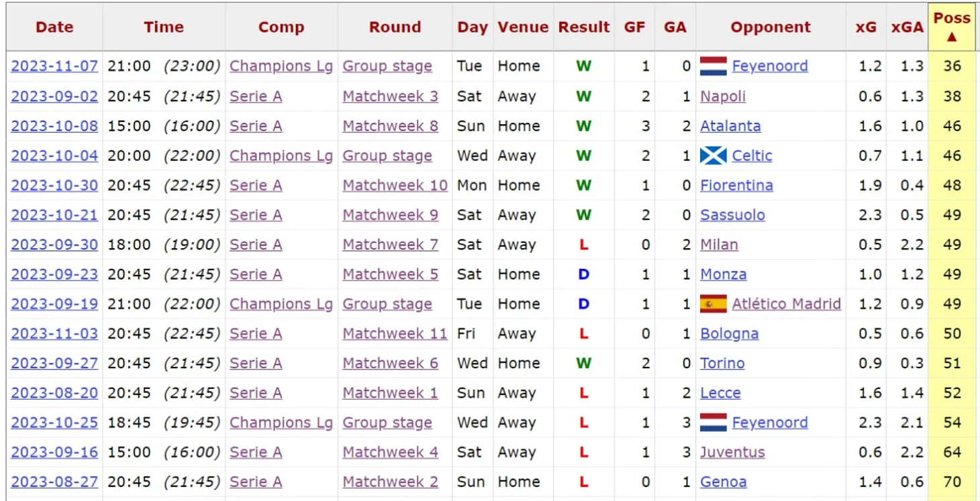Open the Matchweek 1 round link
980x501 pixels.
pos(390,393)
